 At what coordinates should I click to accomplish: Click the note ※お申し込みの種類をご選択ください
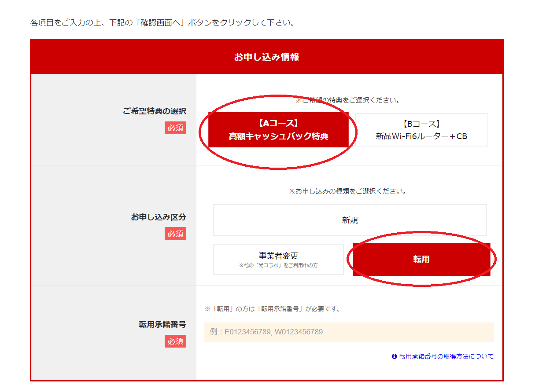[x=348, y=191]
